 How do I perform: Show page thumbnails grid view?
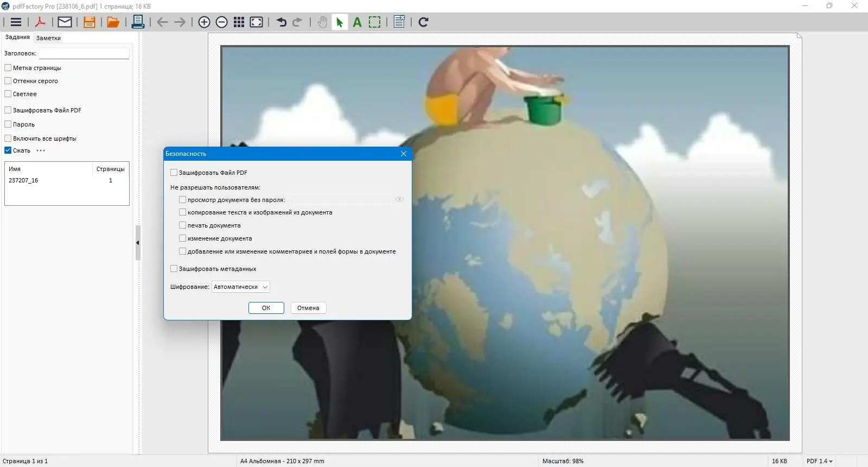click(x=239, y=22)
